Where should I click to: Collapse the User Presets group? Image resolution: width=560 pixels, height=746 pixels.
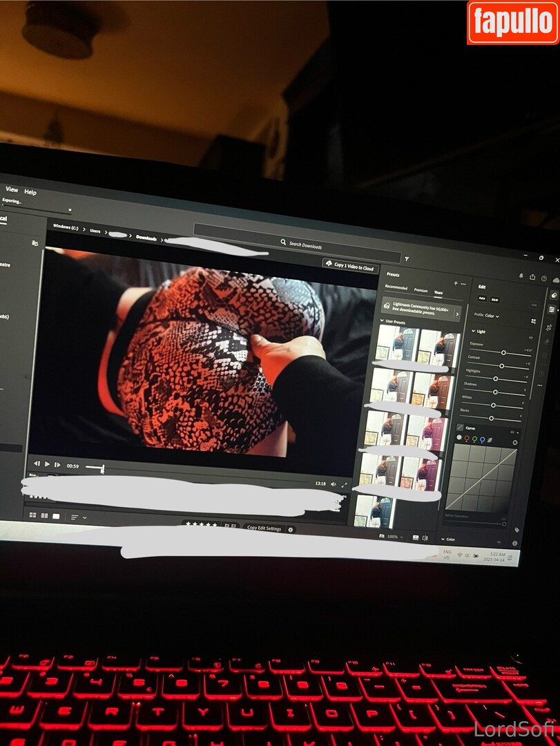pyautogui.click(x=382, y=322)
